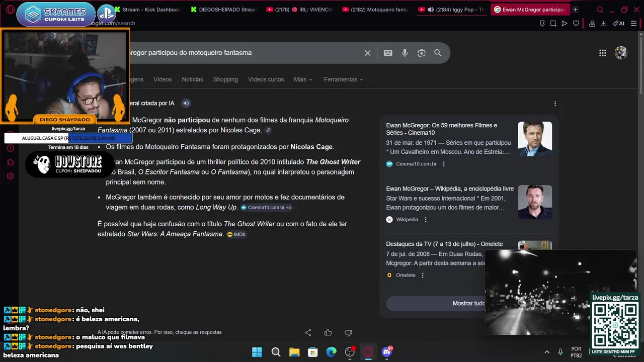The image size is (644, 362).
Task: Search tabs in Opera title bar
Action: point(600,10)
